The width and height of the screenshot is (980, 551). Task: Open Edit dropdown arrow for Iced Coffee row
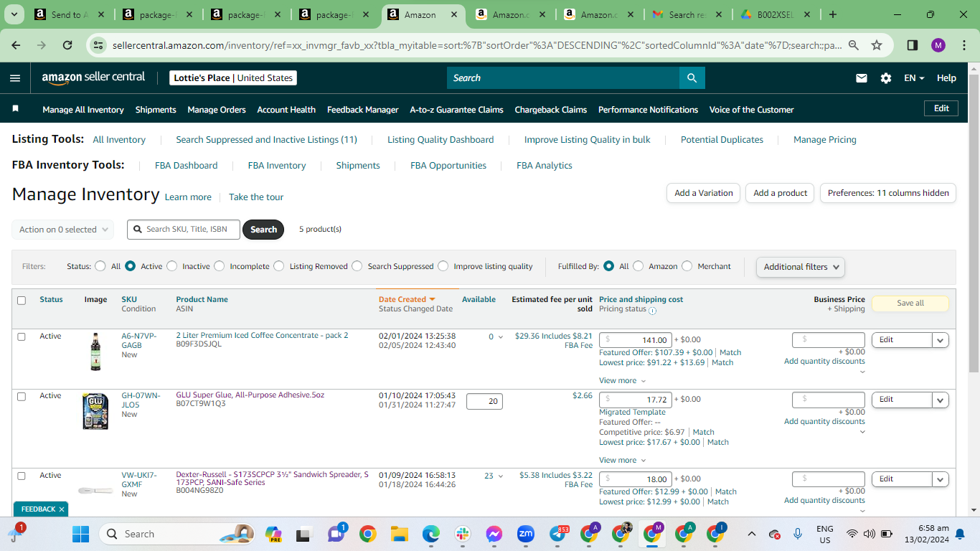(941, 340)
